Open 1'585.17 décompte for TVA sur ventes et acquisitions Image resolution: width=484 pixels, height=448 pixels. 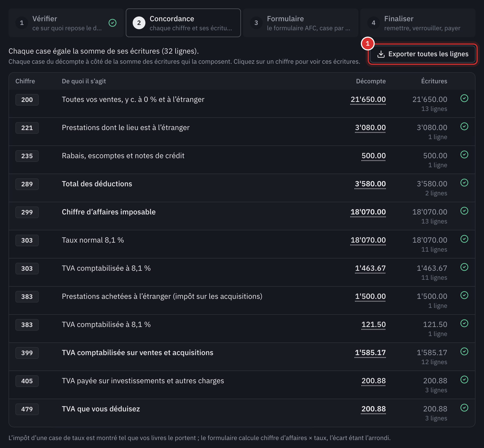click(x=370, y=353)
